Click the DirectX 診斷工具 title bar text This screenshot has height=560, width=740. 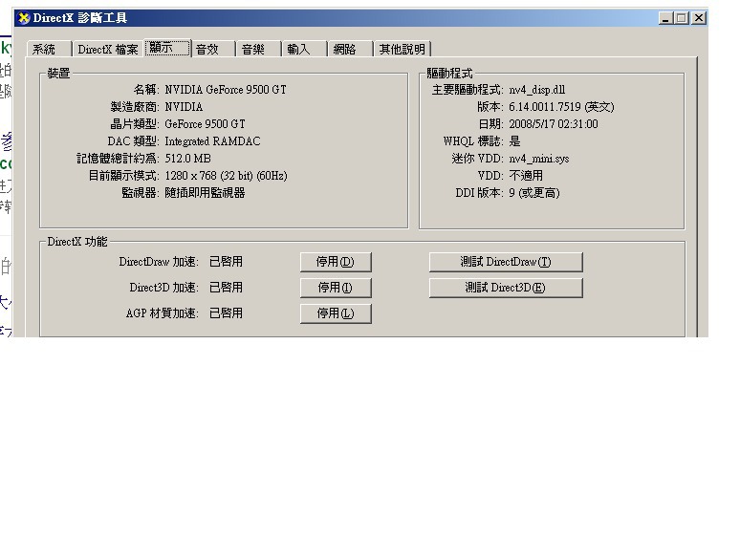tap(79, 18)
